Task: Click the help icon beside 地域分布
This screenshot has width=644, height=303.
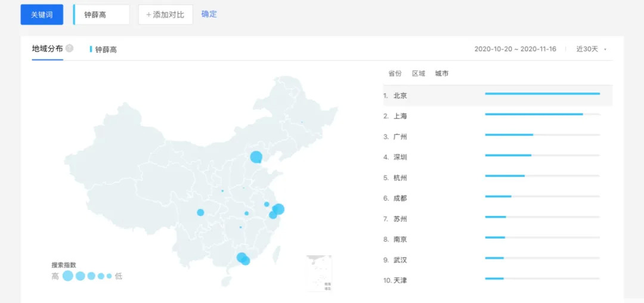Action: point(70,48)
